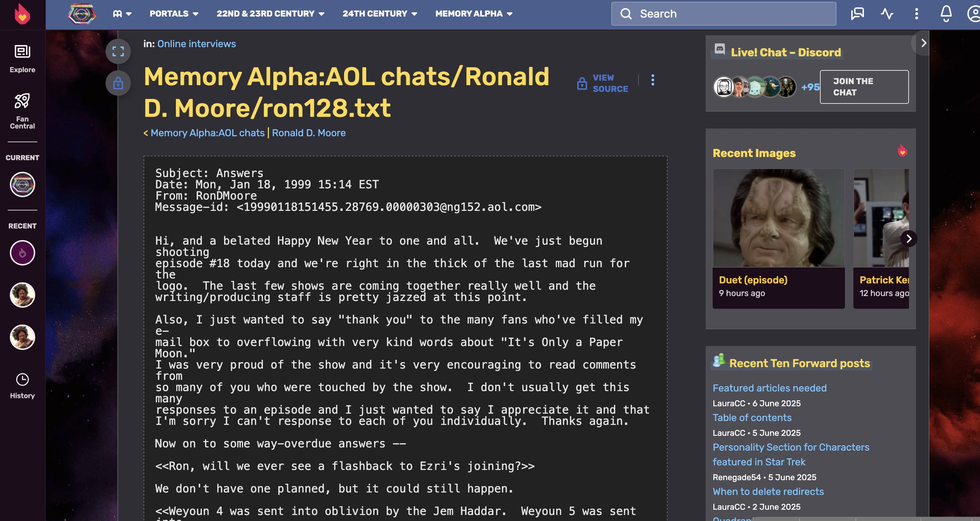Open Personality Section for Characters post
Screen dimensions: 980x521
tap(791, 454)
